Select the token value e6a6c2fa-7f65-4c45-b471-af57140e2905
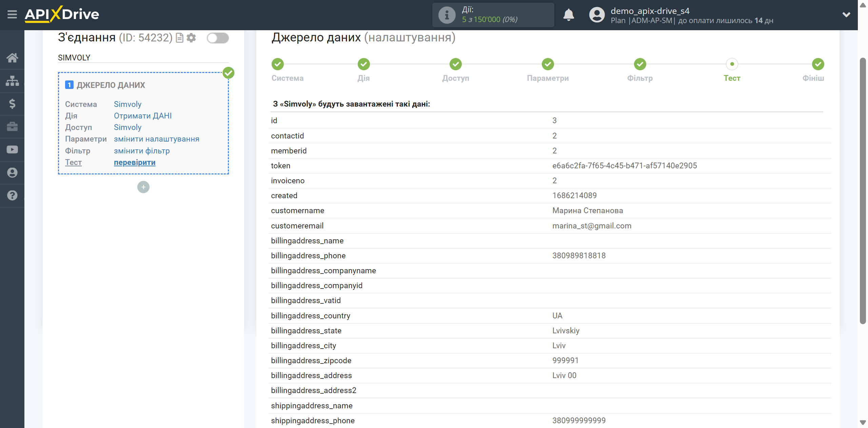The width and height of the screenshot is (868, 428). [625, 166]
